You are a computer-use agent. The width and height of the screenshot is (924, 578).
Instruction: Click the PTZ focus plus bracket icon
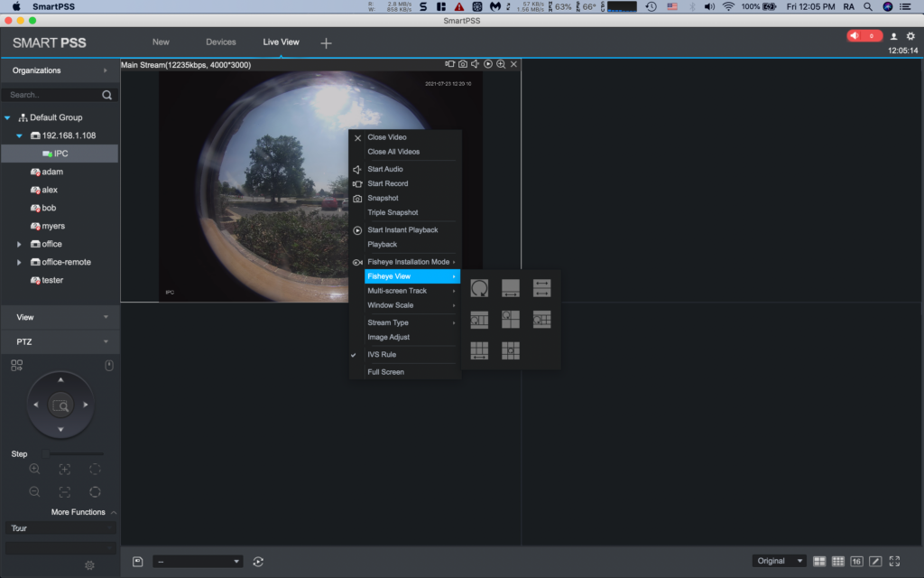[x=64, y=469]
